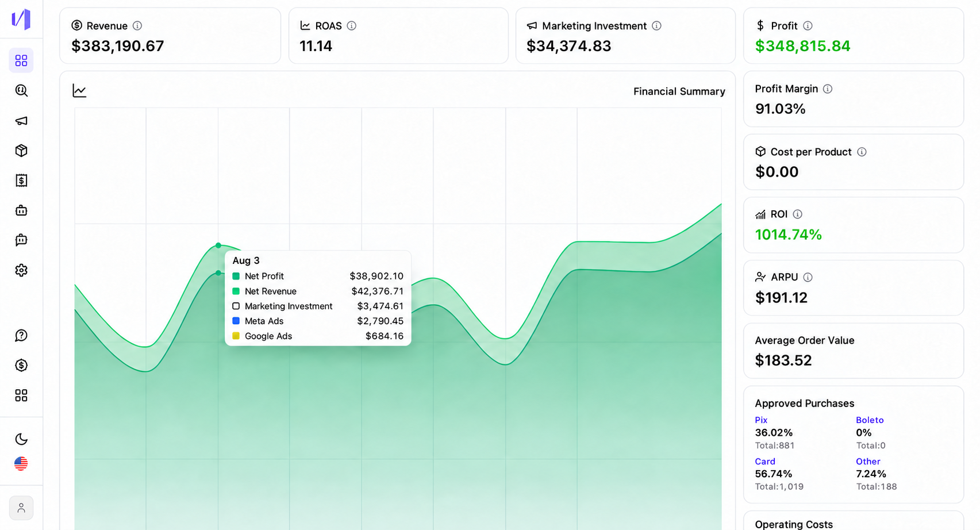Viewport: 980px width, 530px height.
Task: Click the Meta Ads blue swatch in tooltip
Action: [236, 321]
